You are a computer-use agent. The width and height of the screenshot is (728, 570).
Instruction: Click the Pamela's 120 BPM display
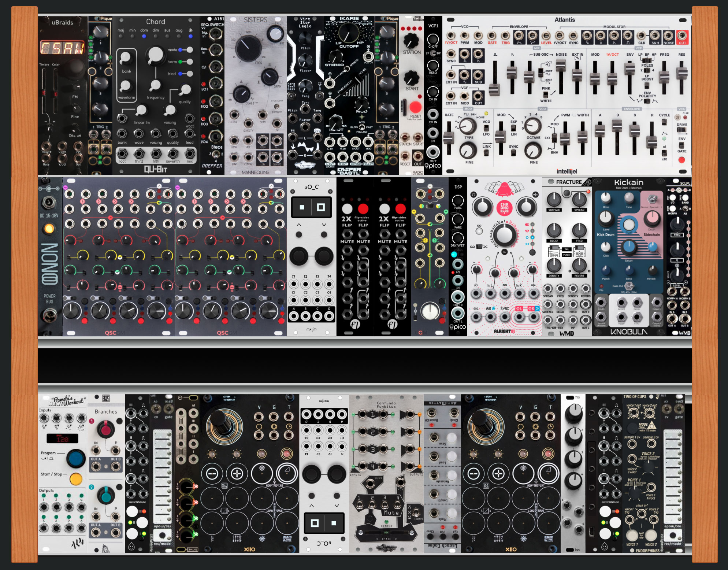tap(62, 438)
